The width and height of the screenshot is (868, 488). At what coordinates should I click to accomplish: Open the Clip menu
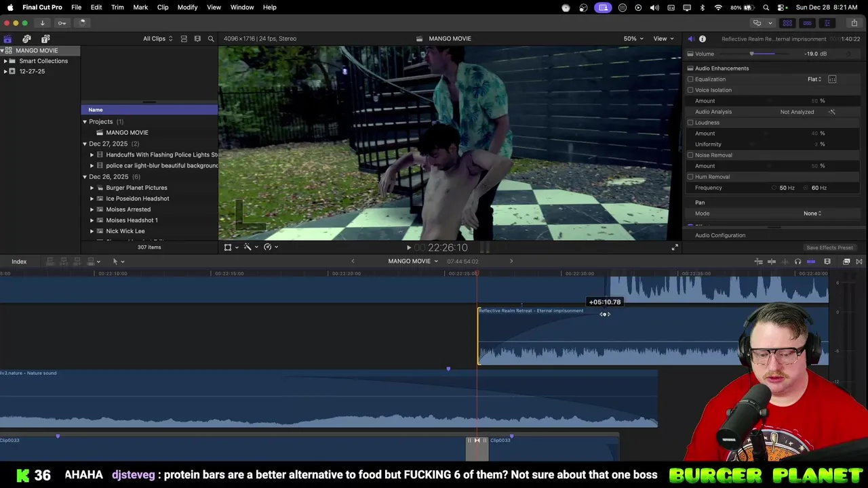click(x=163, y=7)
